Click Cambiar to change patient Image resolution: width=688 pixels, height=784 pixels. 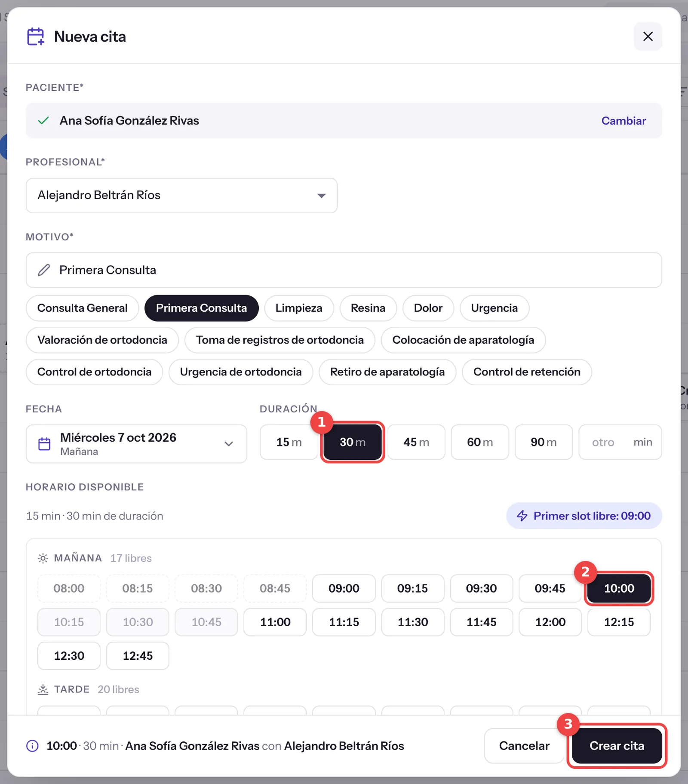coord(623,121)
